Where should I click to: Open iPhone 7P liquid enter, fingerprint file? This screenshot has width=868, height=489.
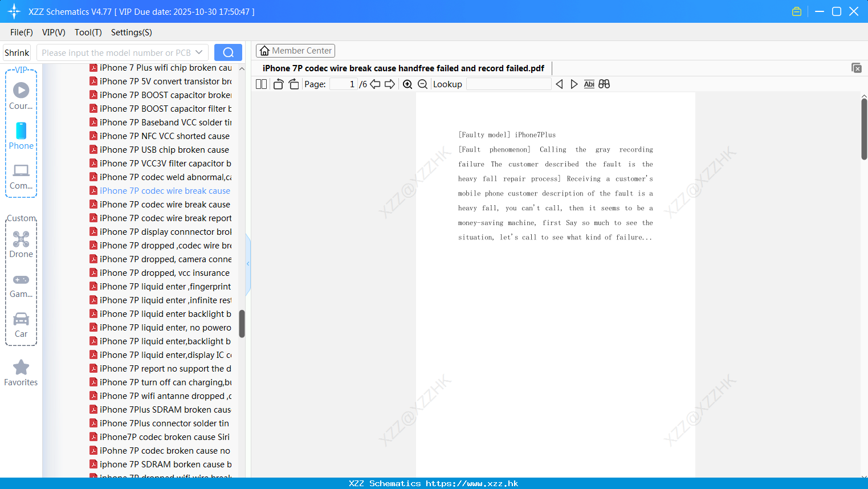(x=161, y=287)
